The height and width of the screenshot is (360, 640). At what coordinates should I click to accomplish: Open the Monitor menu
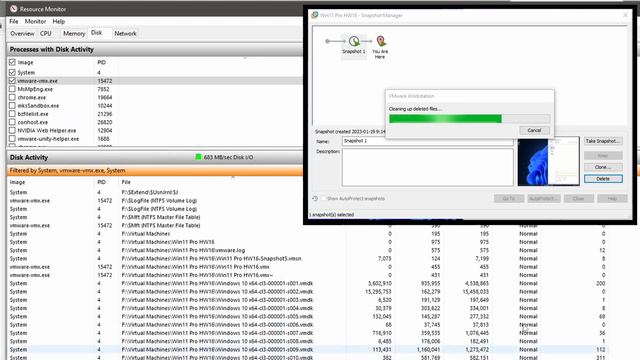36,21
